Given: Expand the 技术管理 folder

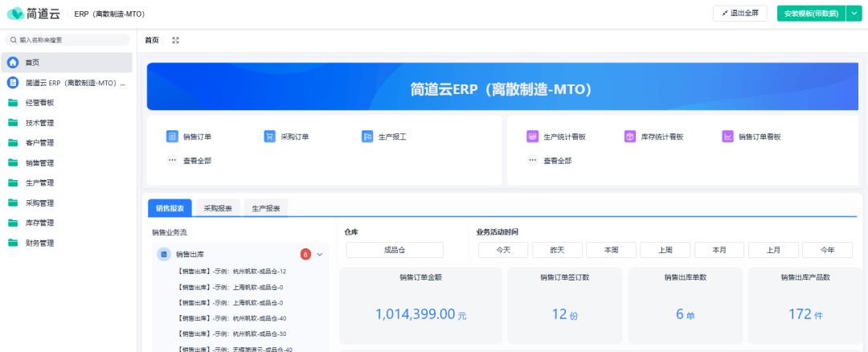Looking at the screenshot, I should (67, 123).
